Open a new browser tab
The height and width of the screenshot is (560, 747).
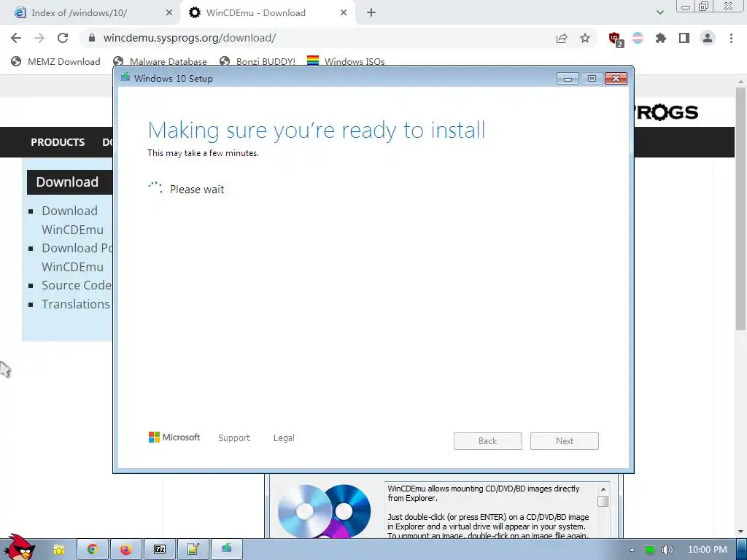[371, 13]
